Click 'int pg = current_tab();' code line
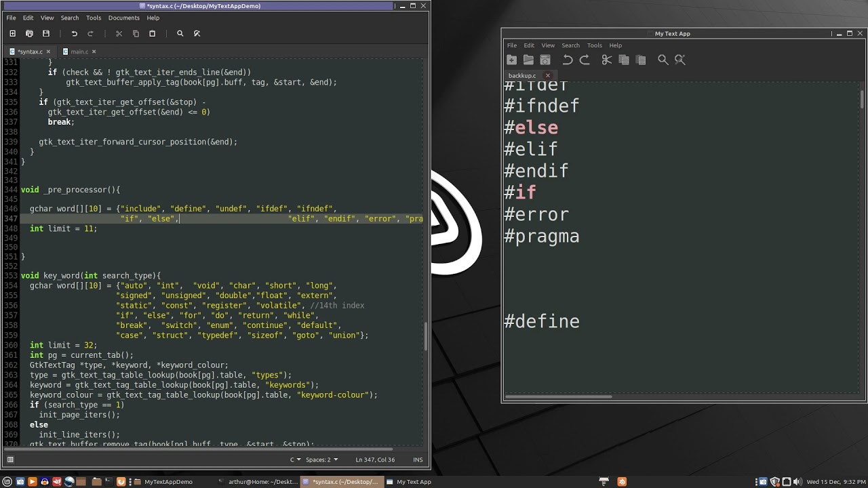 [81, 355]
